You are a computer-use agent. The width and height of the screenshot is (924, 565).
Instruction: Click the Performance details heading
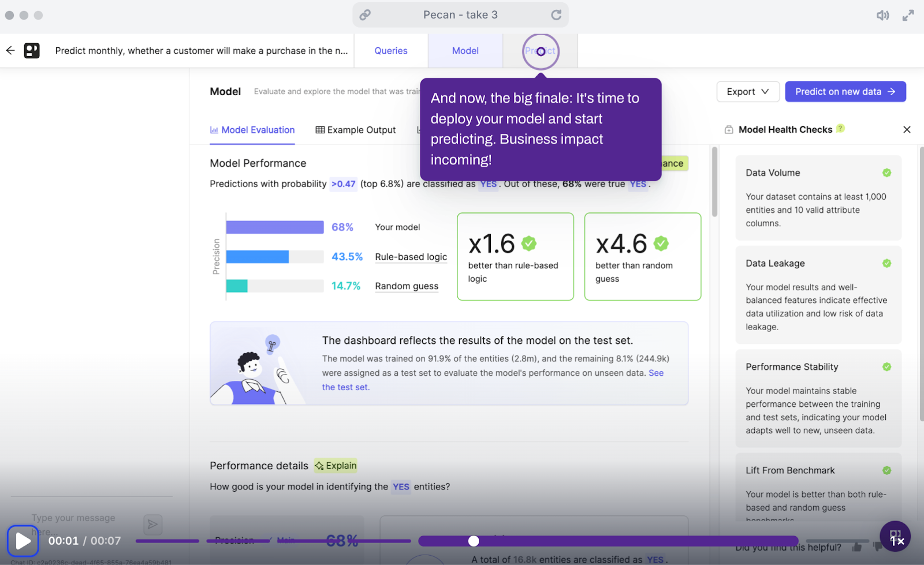pos(259,466)
